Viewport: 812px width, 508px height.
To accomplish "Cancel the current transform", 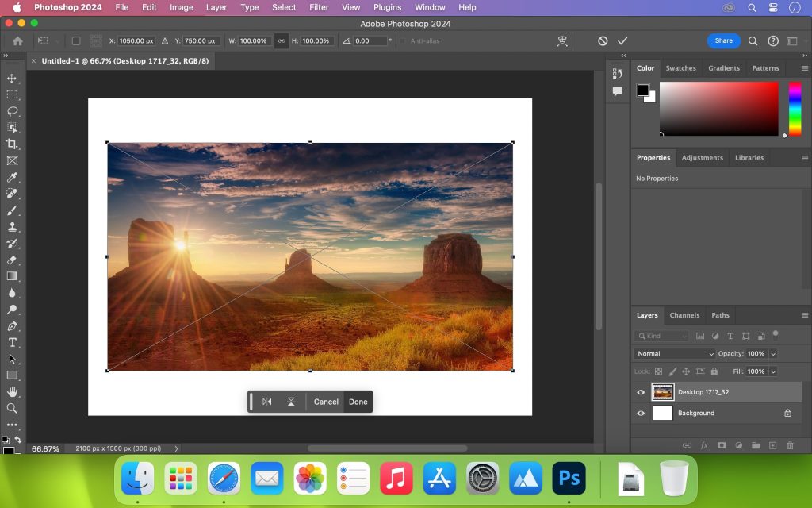I will tap(325, 402).
